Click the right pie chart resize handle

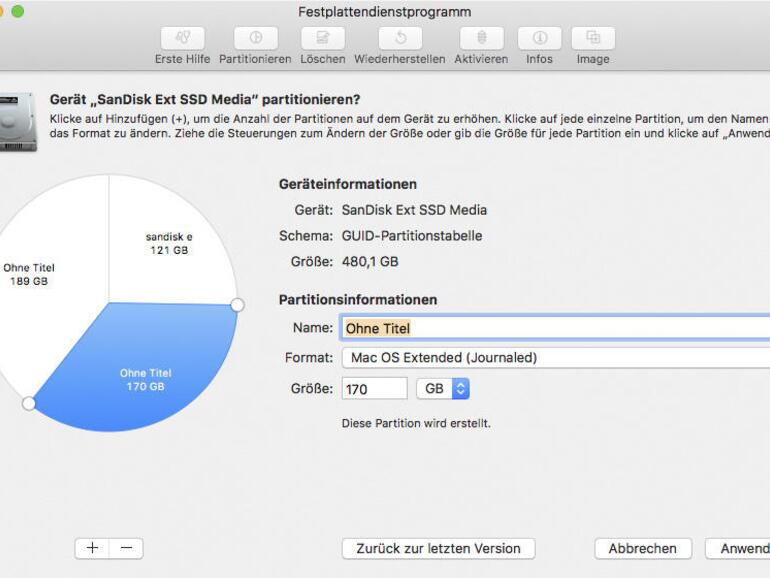(x=237, y=304)
